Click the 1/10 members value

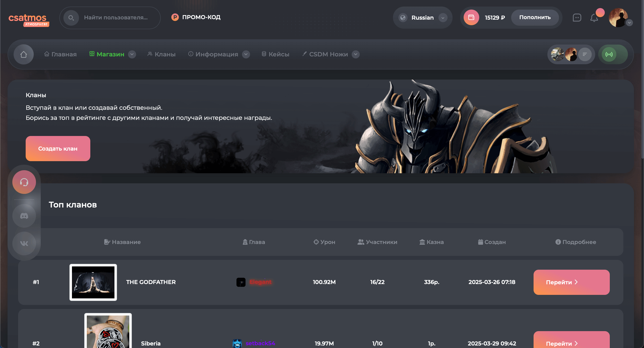point(377,343)
